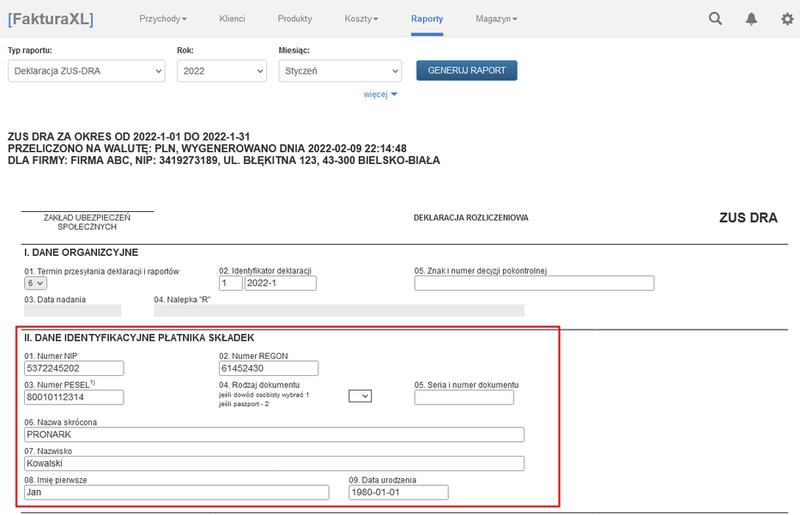Open the Rodzaj dokumentu dropdown
Screen dimensions: 800x515
coord(360,396)
